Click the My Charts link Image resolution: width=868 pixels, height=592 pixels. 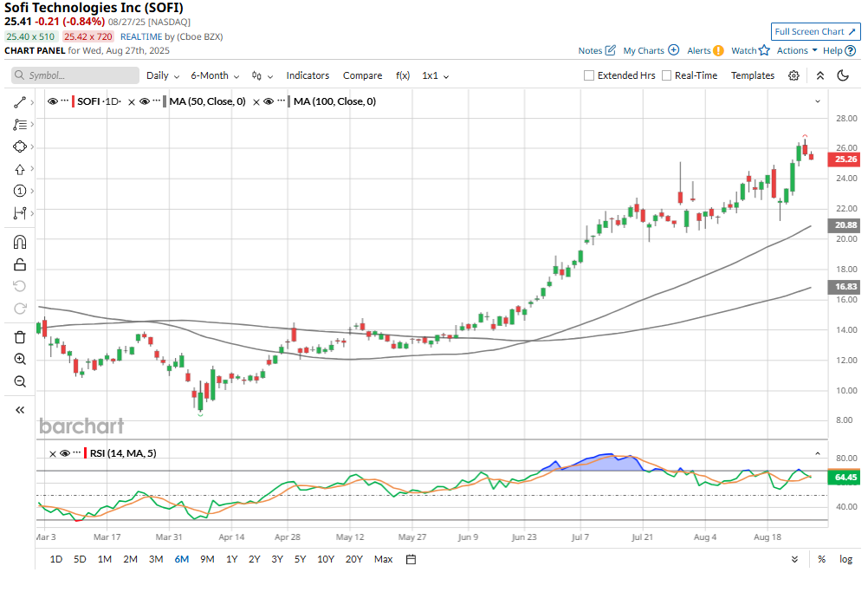(644, 50)
